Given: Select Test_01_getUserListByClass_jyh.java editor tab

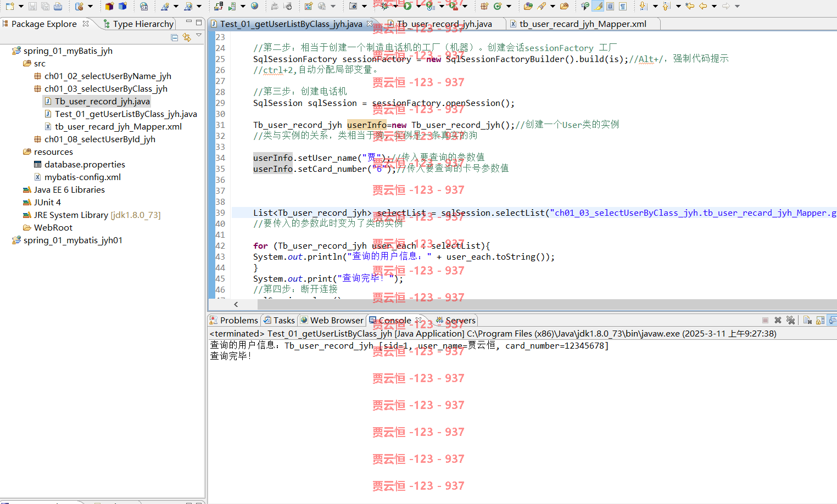Looking at the screenshot, I should click(x=291, y=24).
